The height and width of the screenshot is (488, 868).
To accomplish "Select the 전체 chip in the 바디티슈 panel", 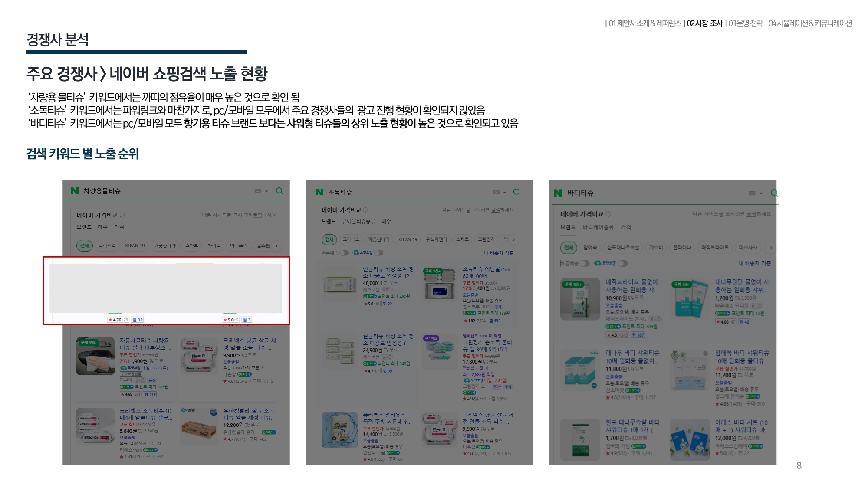I will (x=569, y=248).
